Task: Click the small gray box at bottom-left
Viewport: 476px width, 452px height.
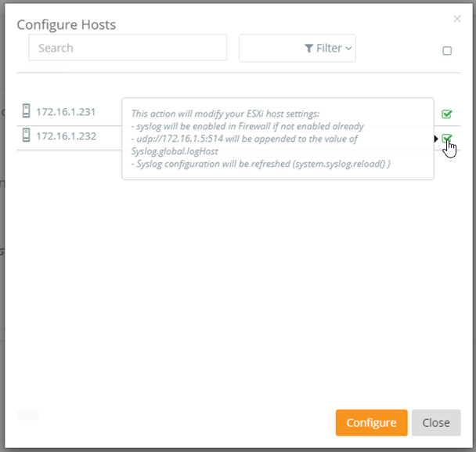Action: [27, 414]
